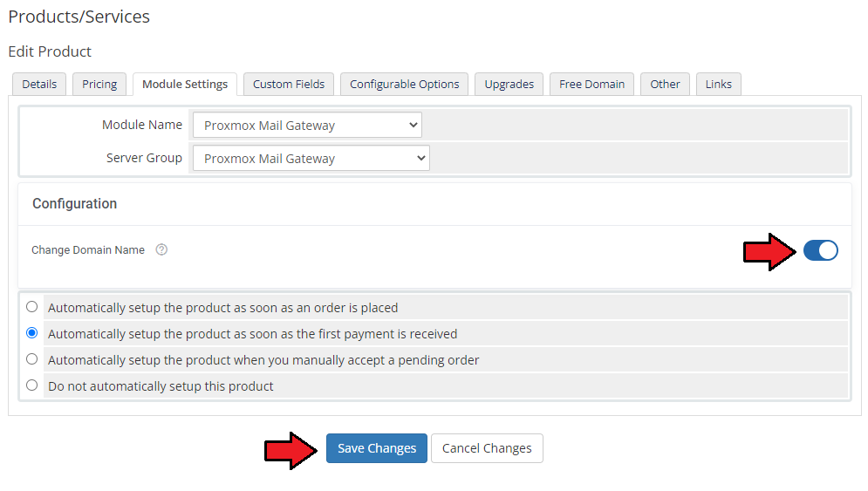Viewport: 868px width, 491px height.
Task: Switch to the Other tab
Action: 665,84
